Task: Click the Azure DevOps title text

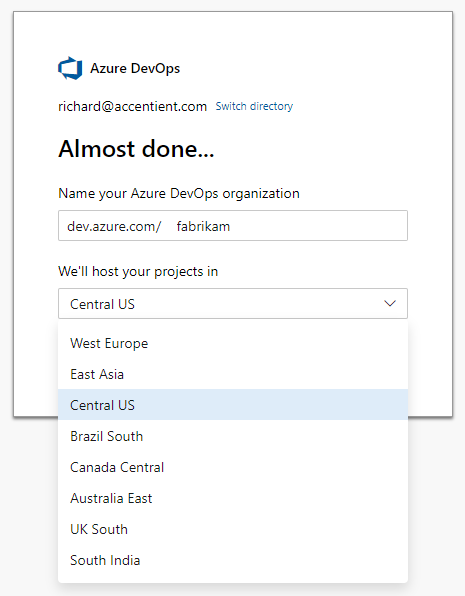Action: click(135, 68)
